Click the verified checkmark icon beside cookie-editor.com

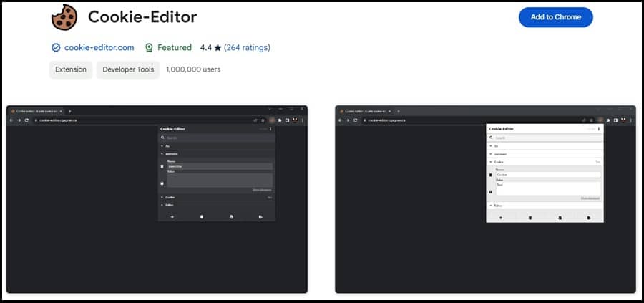pos(56,48)
